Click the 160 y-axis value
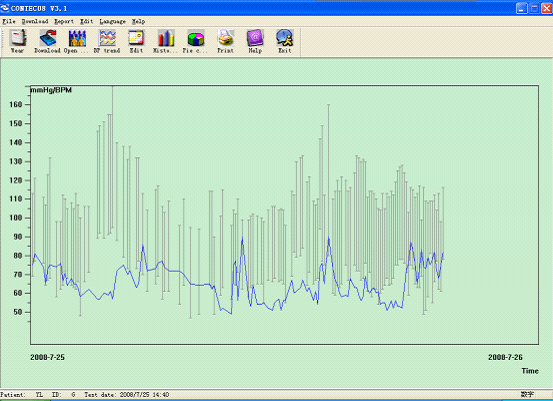The width and height of the screenshot is (553, 401). [x=16, y=104]
